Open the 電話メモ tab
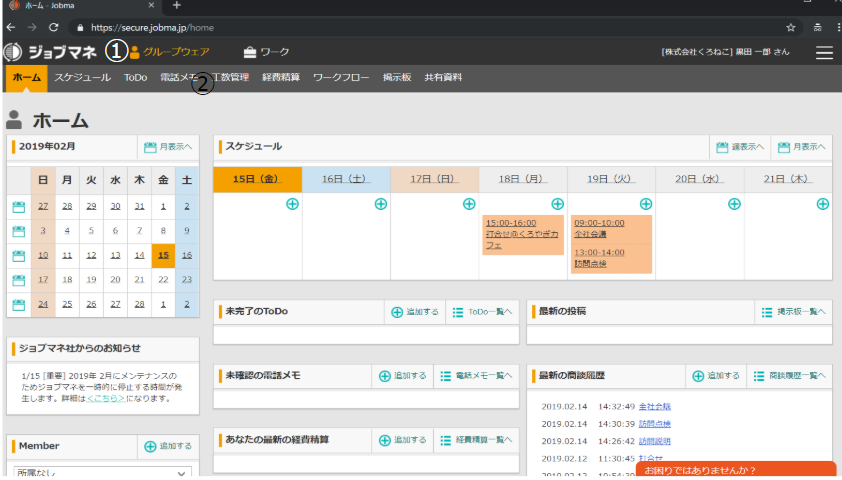The height and width of the screenshot is (480, 842). click(179, 78)
